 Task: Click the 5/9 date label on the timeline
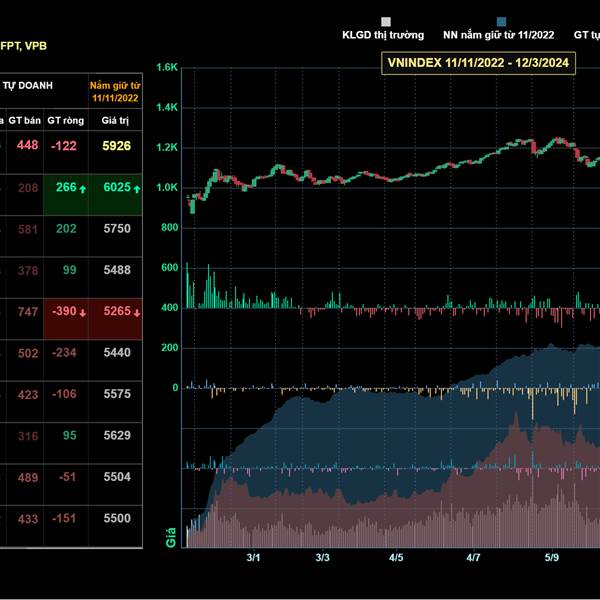click(551, 557)
